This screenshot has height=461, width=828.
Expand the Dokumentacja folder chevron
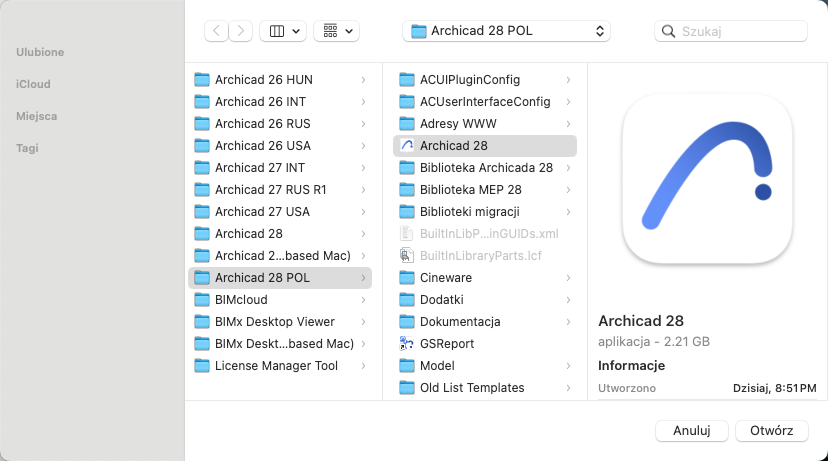pos(568,322)
